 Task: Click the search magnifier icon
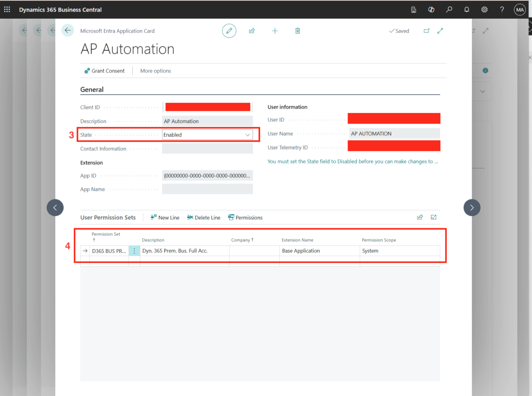tap(449, 10)
